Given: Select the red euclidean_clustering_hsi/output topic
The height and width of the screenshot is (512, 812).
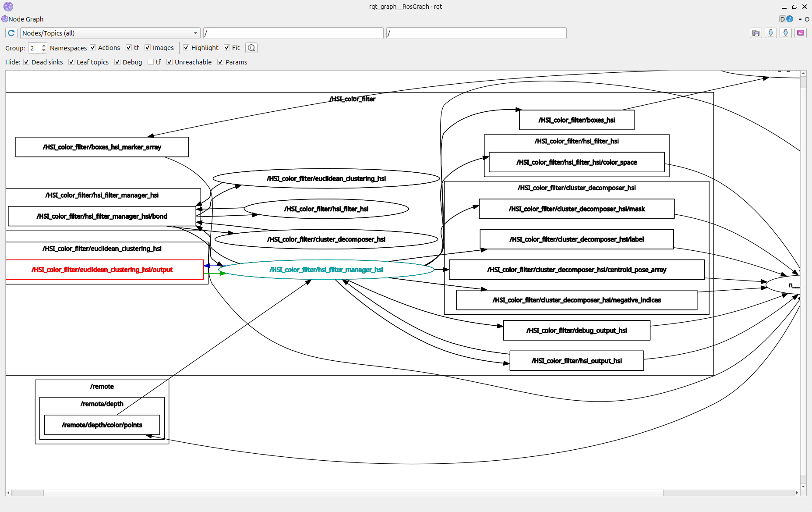Looking at the screenshot, I should [102, 270].
